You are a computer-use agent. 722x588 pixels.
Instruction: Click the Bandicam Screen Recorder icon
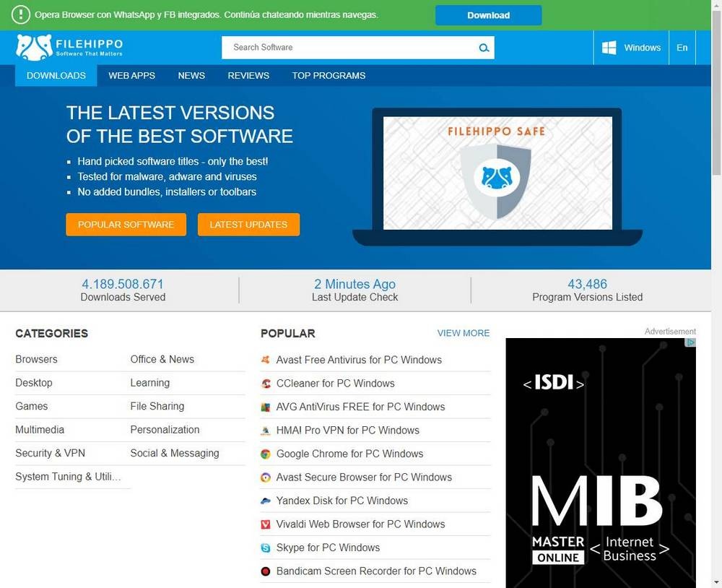pyautogui.click(x=266, y=571)
